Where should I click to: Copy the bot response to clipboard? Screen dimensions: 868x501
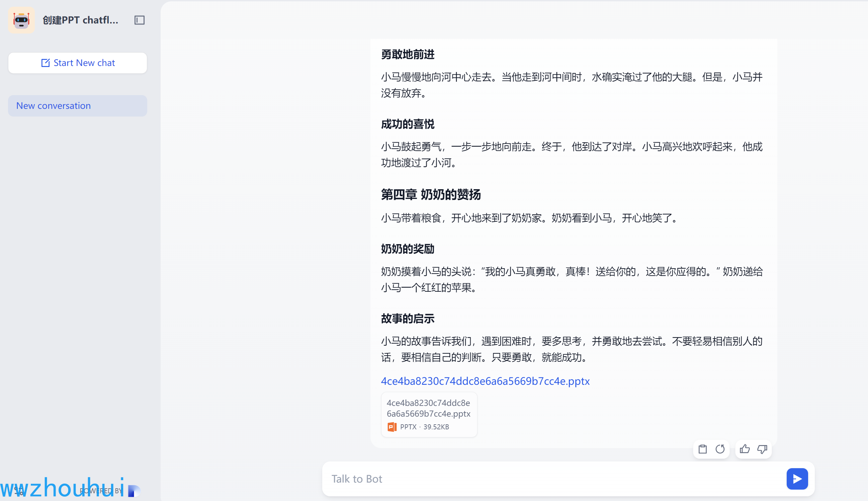(x=702, y=449)
